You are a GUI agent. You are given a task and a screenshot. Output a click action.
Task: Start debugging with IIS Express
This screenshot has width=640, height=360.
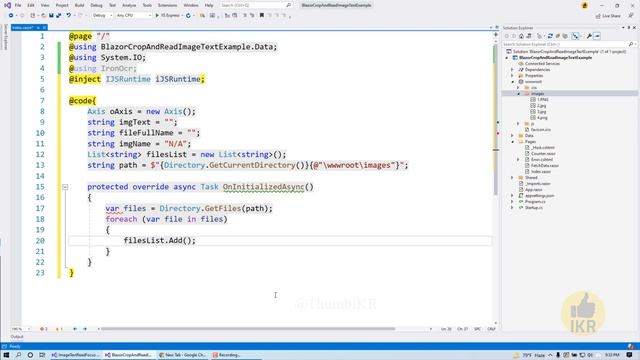(x=168, y=16)
